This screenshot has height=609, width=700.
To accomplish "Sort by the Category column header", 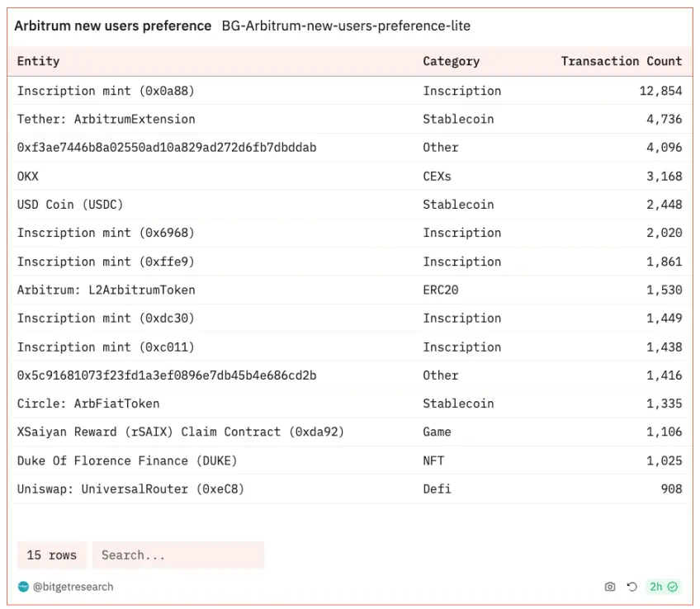I will [x=451, y=61].
